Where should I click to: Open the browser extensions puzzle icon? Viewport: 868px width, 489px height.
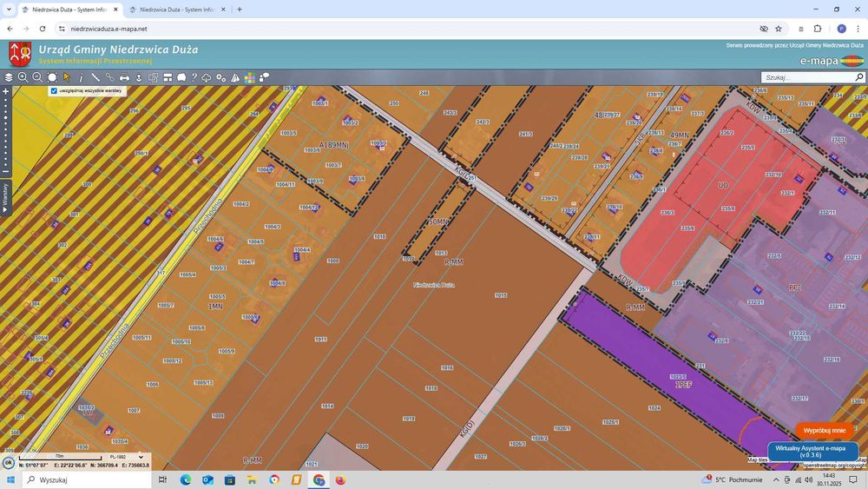[818, 29]
